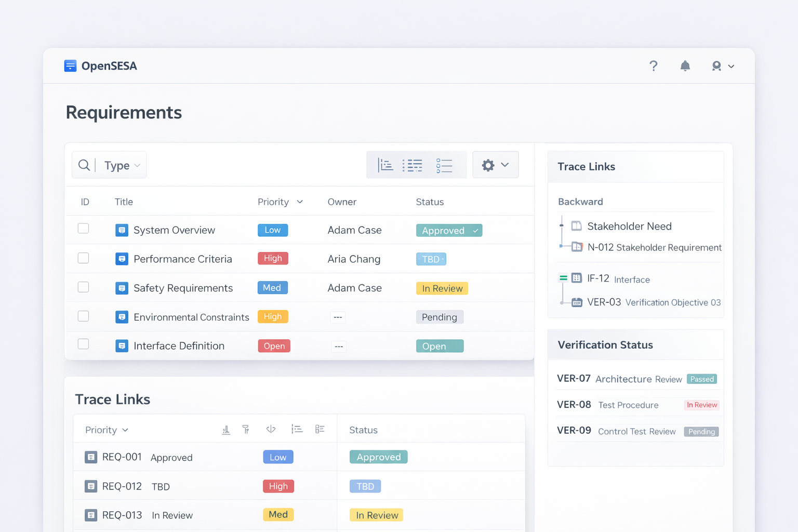Sort requirements by Priority column
Viewport: 798px width, 532px height.
280,202
